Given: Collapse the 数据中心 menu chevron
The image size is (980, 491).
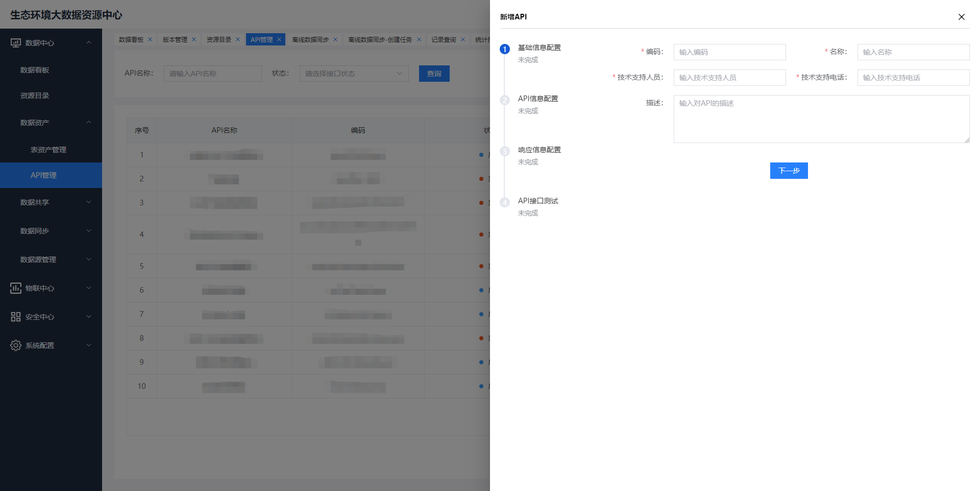Looking at the screenshot, I should click(x=89, y=43).
